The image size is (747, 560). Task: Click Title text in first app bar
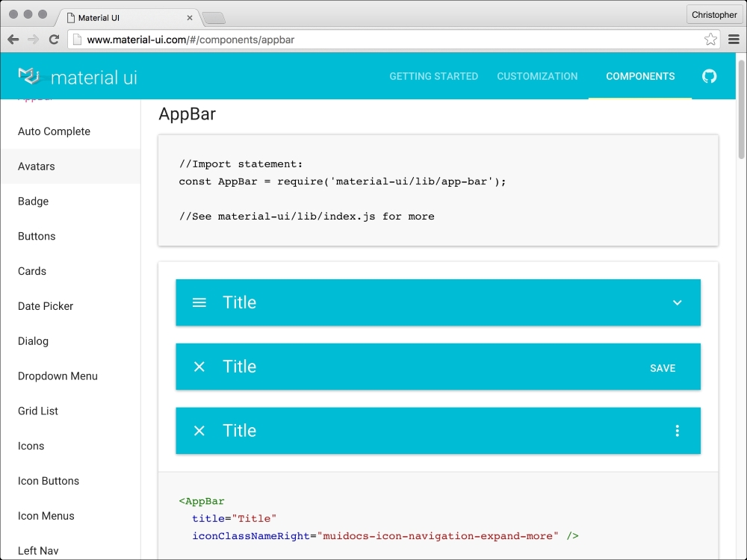pyautogui.click(x=240, y=302)
